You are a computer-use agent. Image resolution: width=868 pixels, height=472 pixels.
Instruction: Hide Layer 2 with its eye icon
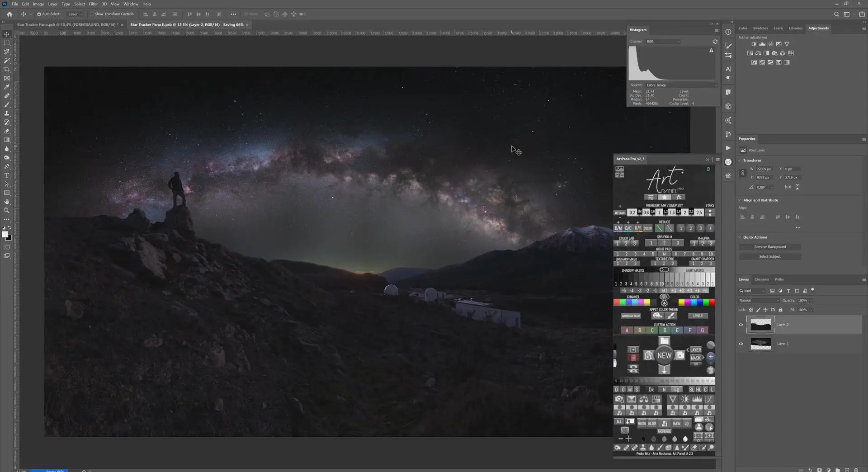click(x=741, y=325)
